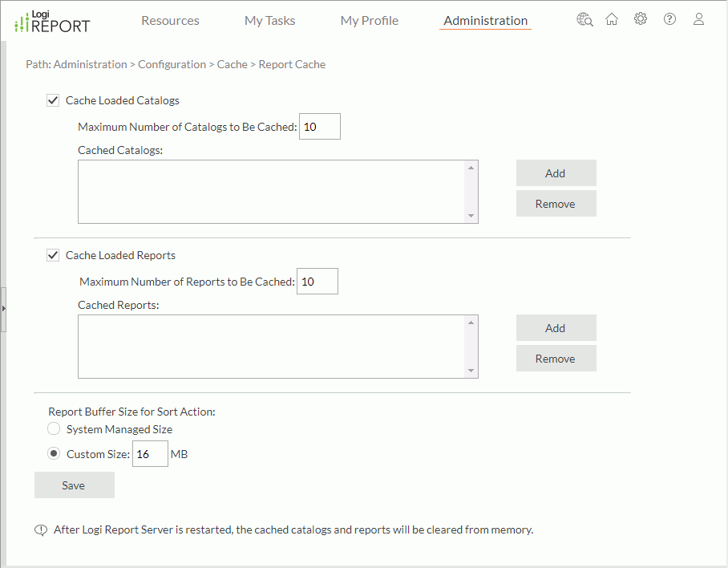The height and width of the screenshot is (568, 728).
Task: Add a catalog to Cached Catalogs
Action: [556, 172]
